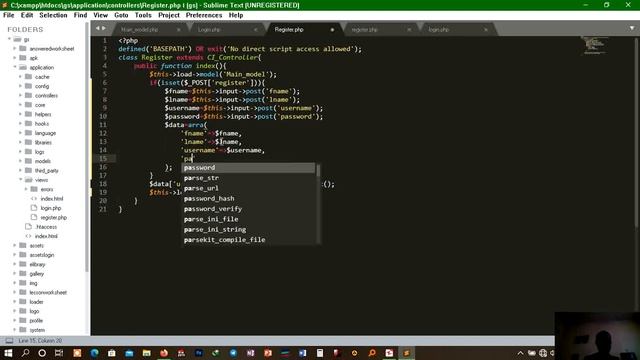Toggle side bar via status bar icon
Viewport: 640px width, 360px height.
(x=9, y=341)
